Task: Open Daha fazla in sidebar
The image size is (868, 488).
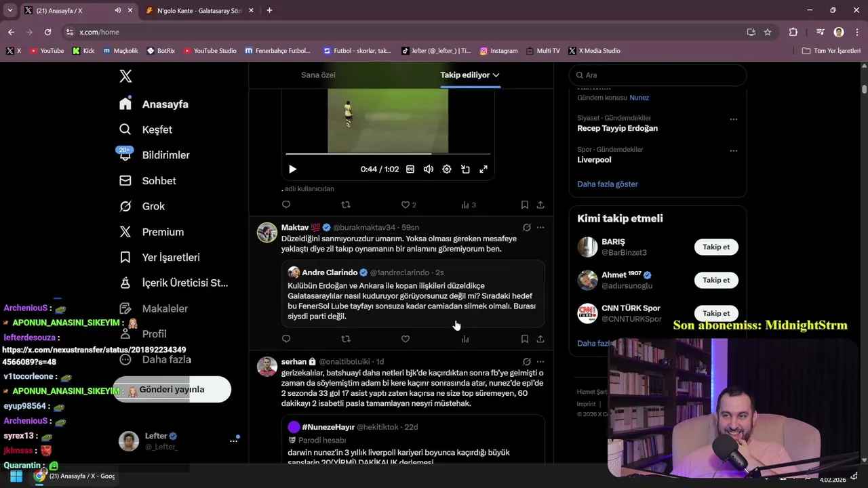Action: click(154, 360)
